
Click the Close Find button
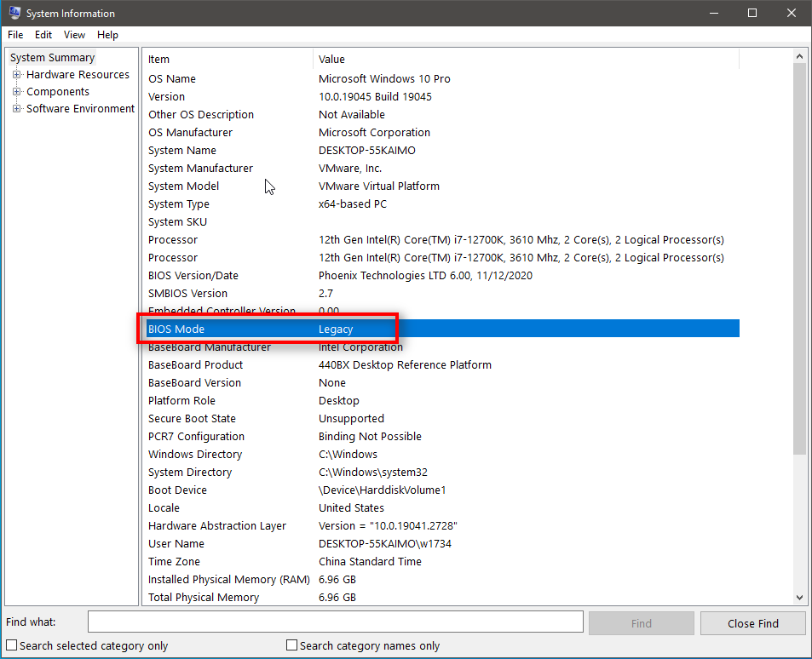[753, 623]
